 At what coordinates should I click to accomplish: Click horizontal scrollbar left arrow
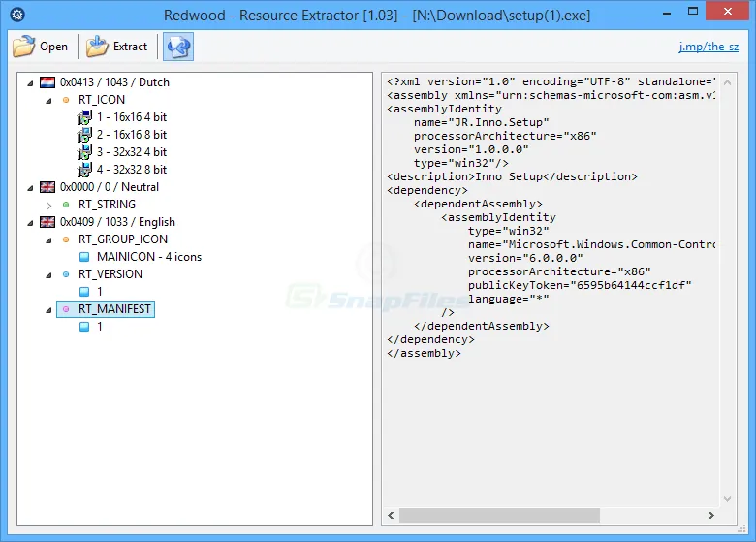(x=391, y=515)
